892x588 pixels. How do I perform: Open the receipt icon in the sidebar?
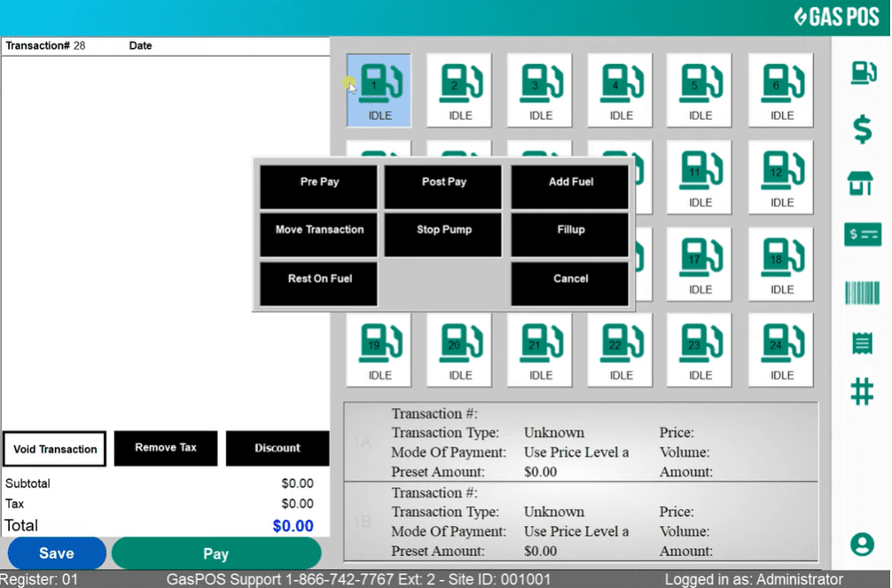(861, 342)
